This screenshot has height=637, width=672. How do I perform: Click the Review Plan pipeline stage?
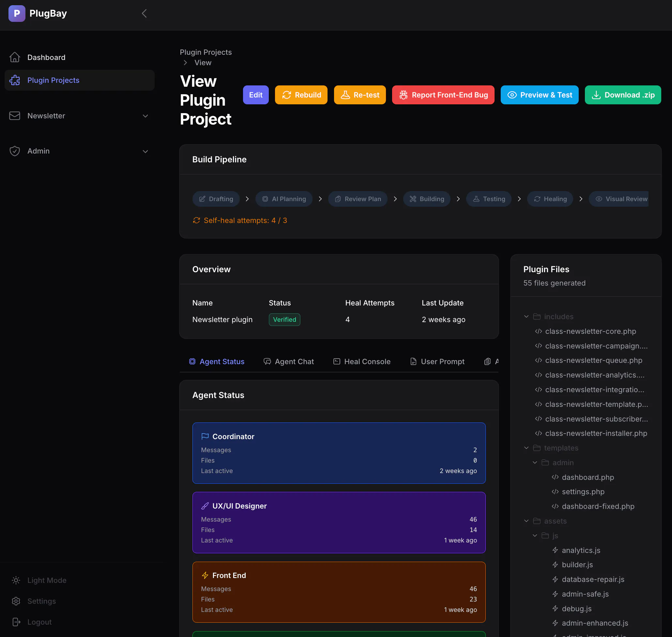point(358,199)
